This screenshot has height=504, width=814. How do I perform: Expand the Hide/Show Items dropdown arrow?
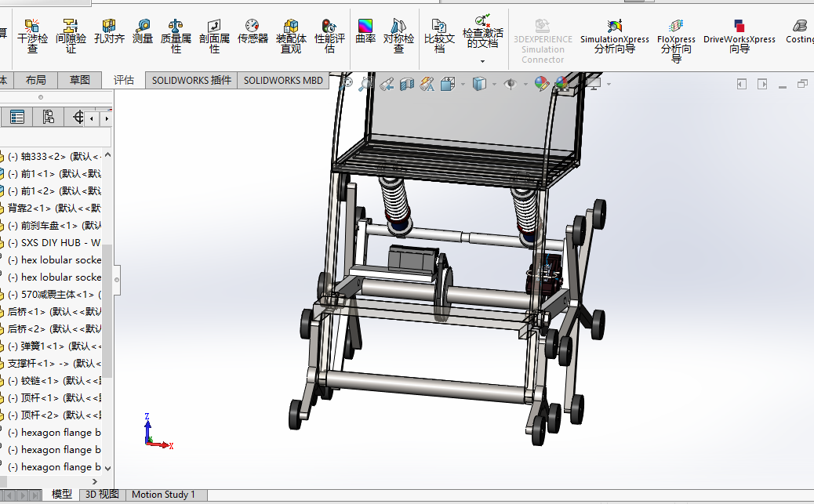point(525,84)
